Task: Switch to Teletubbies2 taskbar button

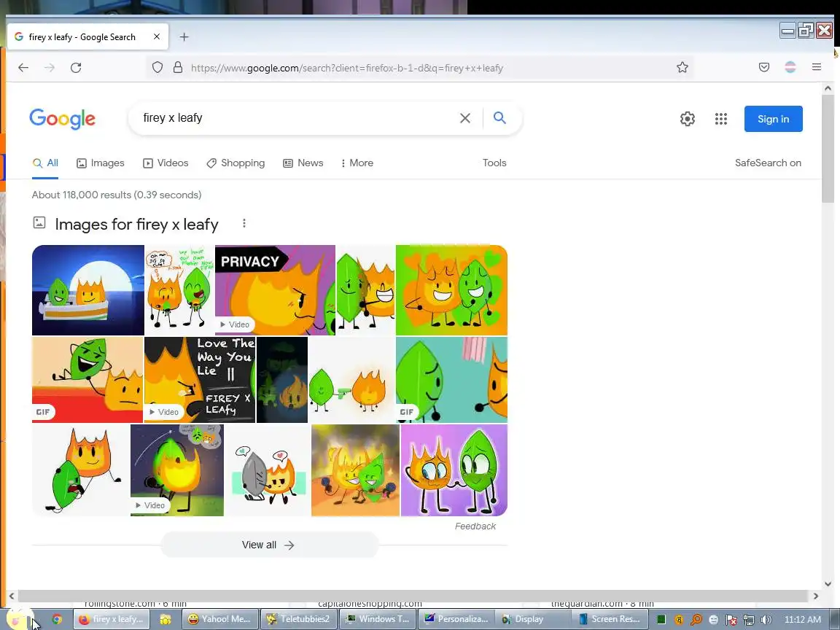Action: [x=298, y=619]
